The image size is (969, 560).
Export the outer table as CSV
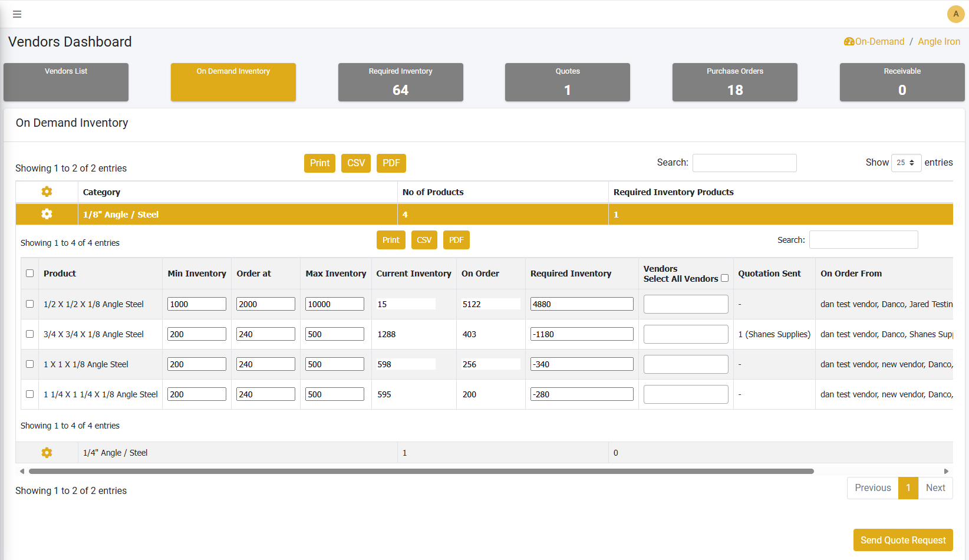point(355,163)
